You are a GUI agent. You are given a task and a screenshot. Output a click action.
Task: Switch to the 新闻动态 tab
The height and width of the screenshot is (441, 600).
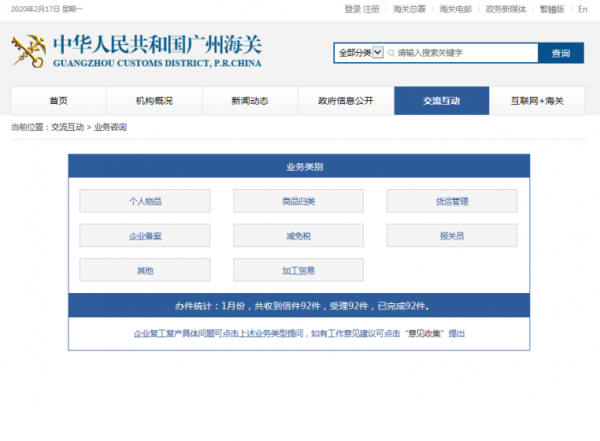(x=250, y=101)
